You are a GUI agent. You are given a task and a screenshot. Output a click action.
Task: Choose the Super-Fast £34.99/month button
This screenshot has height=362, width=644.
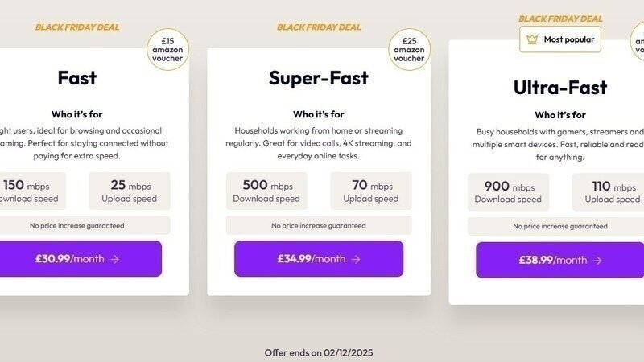tap(319, 259)
